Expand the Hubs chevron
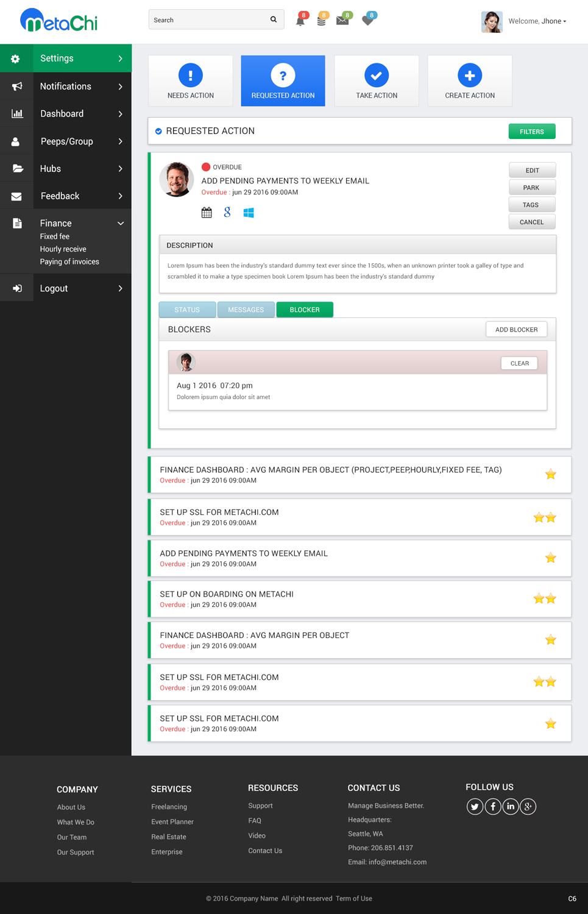 point(121,169)
